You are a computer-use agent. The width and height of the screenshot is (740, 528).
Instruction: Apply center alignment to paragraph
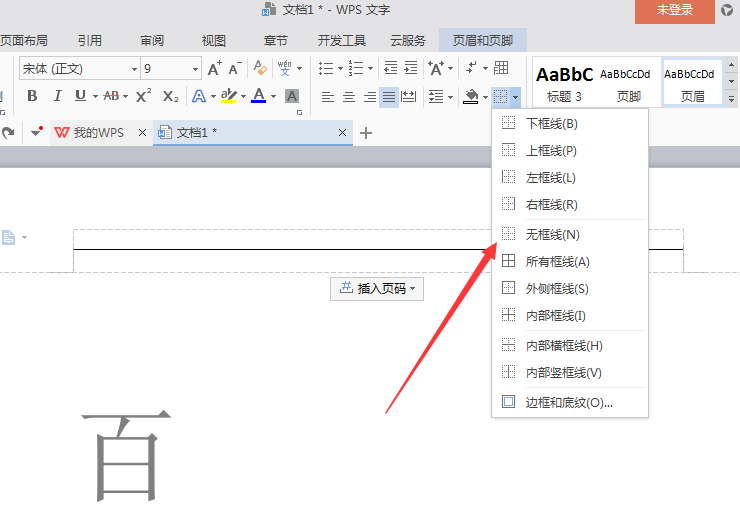tap(349, 97)
